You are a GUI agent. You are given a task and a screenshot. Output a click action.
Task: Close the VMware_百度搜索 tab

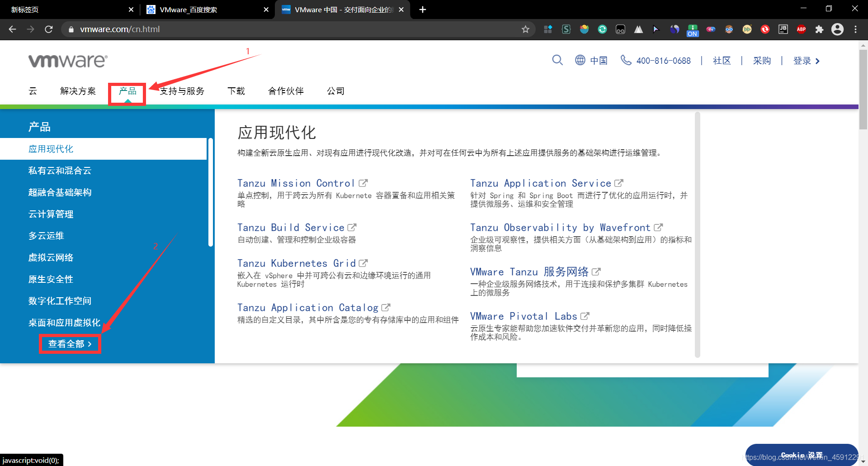point(266,10)
